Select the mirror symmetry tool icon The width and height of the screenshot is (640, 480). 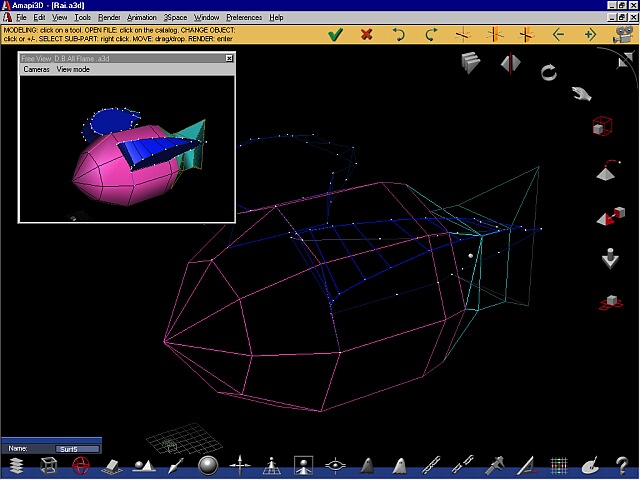point(511,64)
